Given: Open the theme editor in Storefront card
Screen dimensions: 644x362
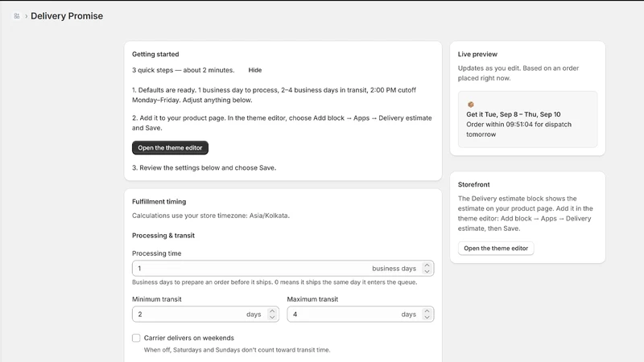Looking at the screenshot, I should pos(496,249).
